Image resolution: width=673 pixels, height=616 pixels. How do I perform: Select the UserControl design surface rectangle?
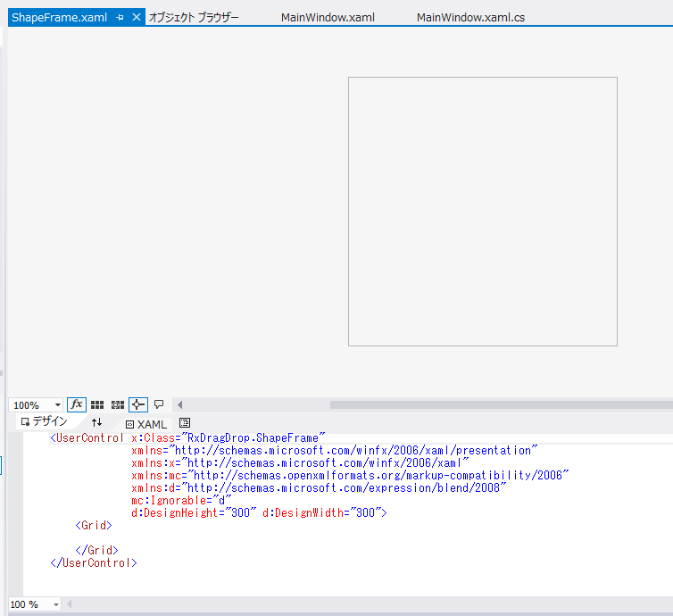[483, 212]
